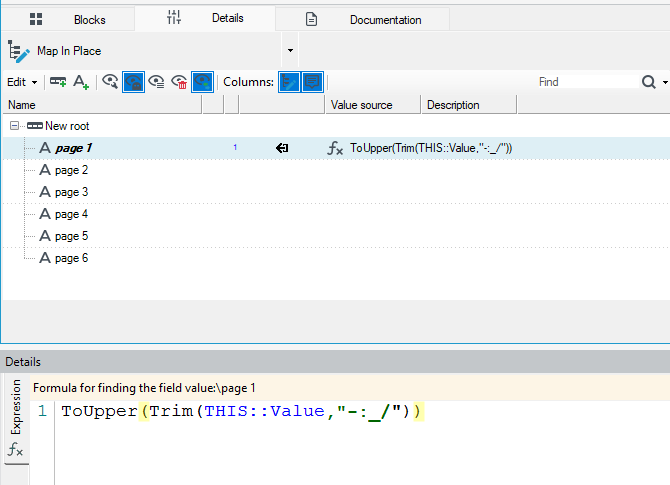Click the small number 1 in page 1 row
The image size is (670, 485).
pyautogui.click(x=235, y=147)
